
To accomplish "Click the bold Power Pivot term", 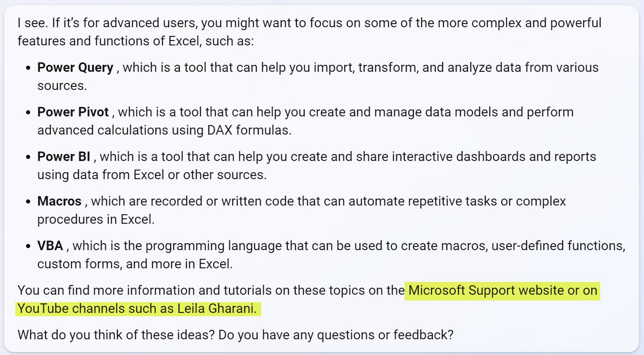I will (73, 112).
